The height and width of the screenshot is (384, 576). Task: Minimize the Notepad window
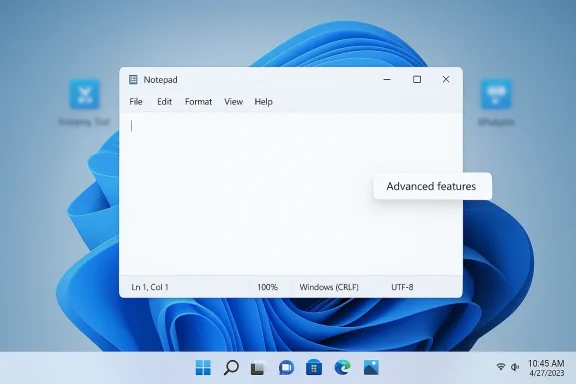point(387,79)
